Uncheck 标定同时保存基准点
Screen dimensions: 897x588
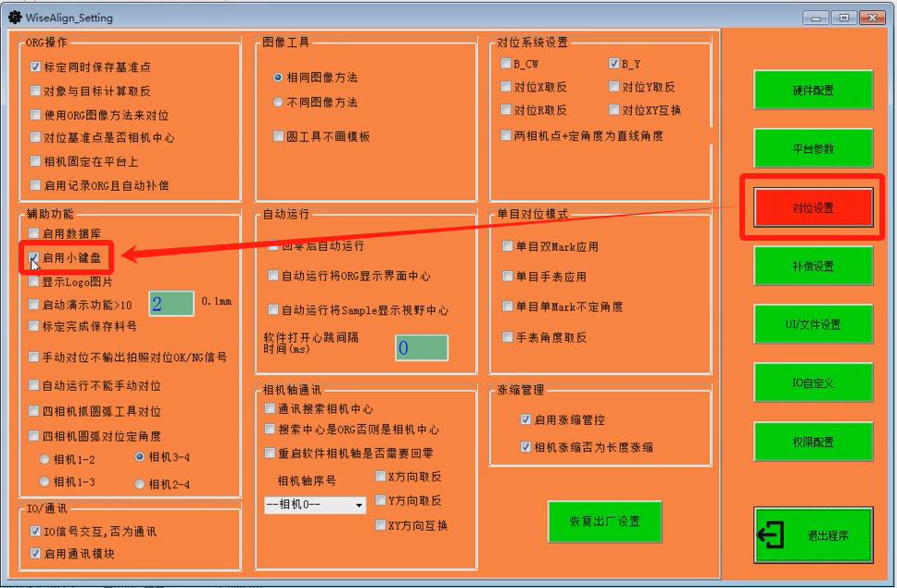(35, 67)
